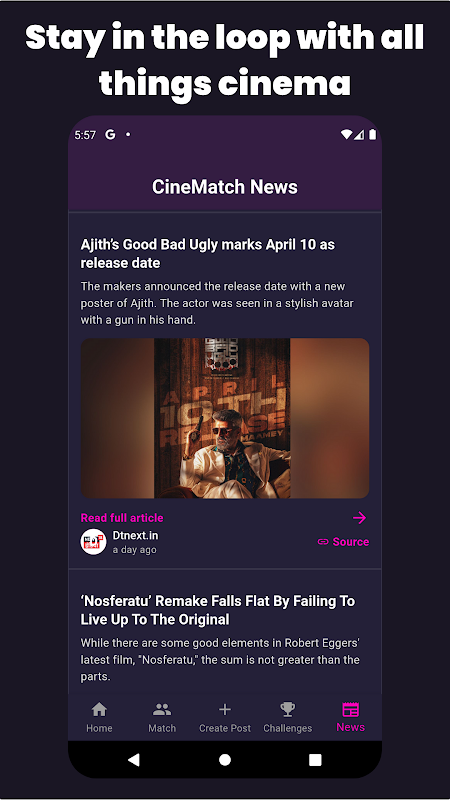Switch to the Match tab label

[162, 728]
